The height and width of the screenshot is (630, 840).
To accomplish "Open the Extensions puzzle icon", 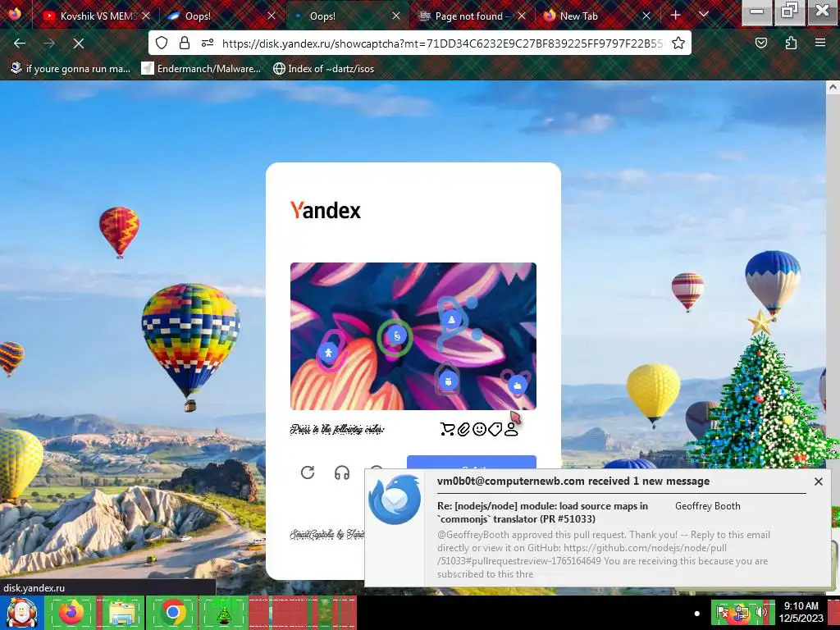I will pyautogui.click(x=791, y=43).
